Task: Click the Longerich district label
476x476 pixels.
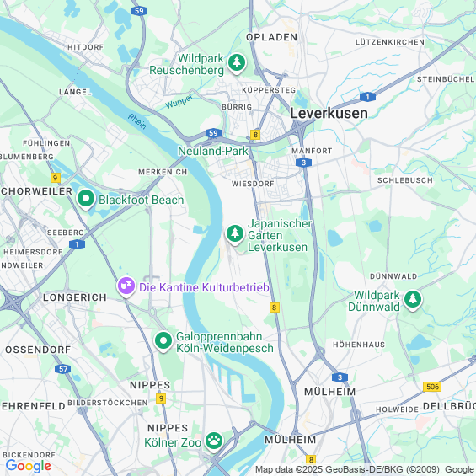Action: (75, 297)
